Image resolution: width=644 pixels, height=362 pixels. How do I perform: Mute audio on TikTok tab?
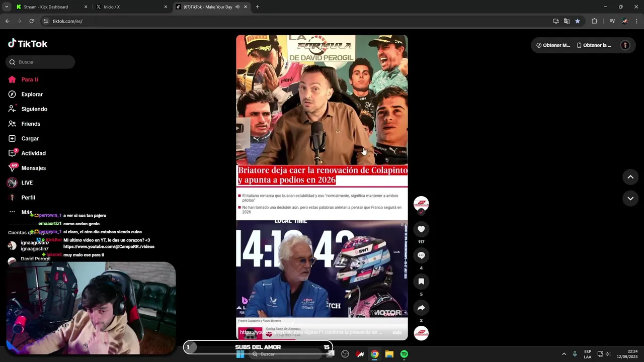(x=237, y=7)
